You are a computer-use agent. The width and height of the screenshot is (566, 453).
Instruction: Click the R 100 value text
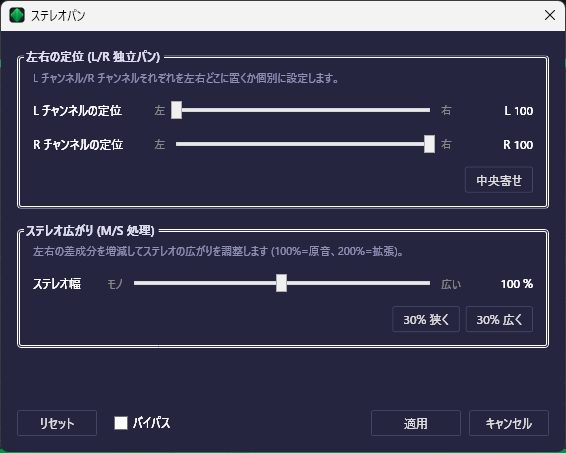(x=518, y=145)
